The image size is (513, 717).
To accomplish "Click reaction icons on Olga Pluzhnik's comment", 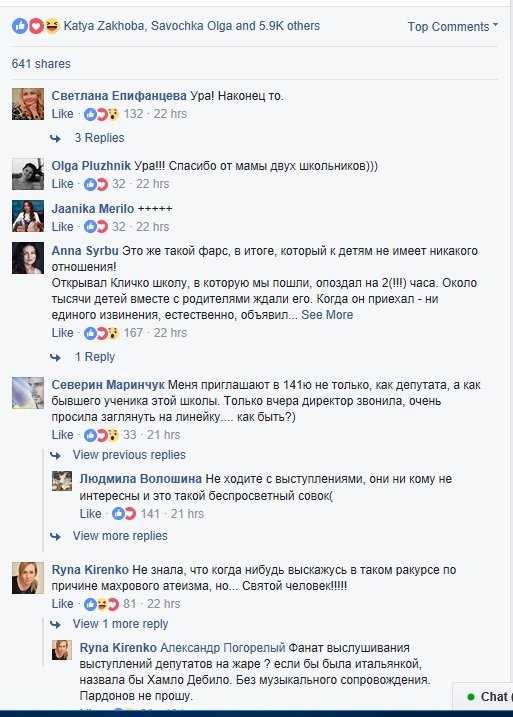I will click(x=96, y=184).
